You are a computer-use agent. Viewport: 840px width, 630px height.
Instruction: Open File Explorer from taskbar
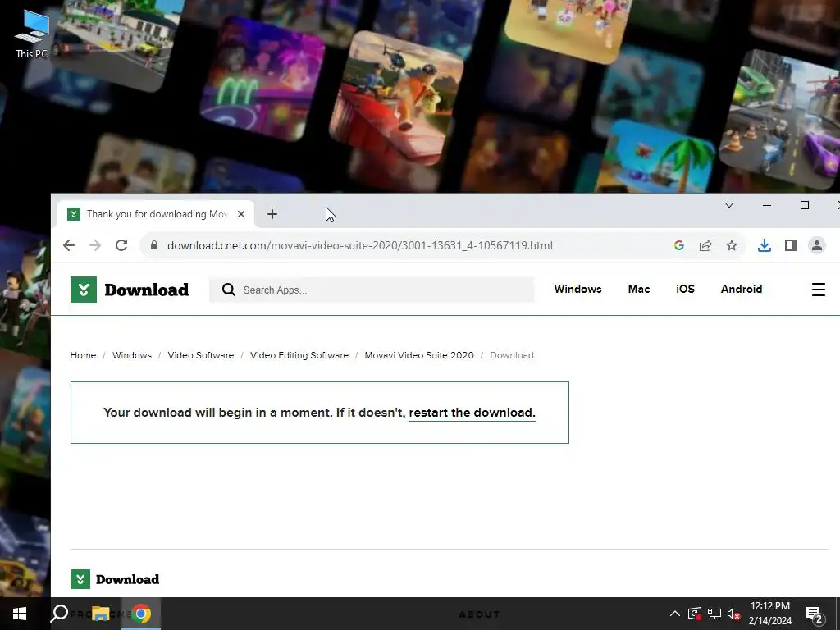[100, 614]
